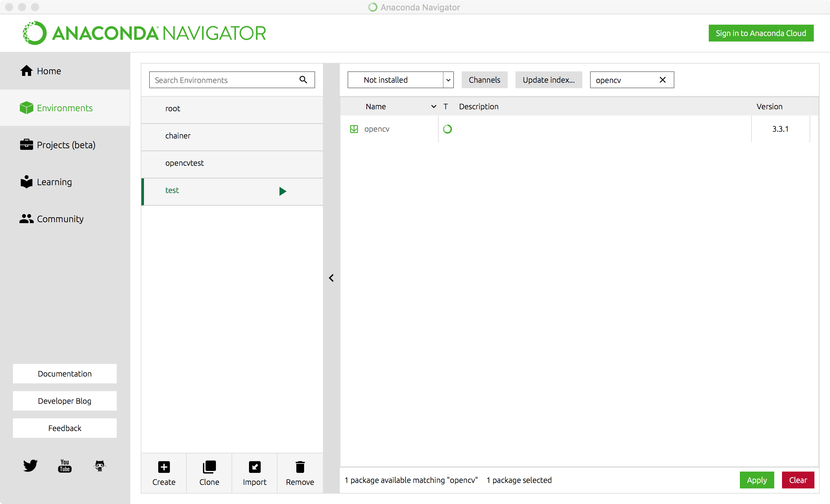Toggle the Name column sort chevron
This screenshot has width=830, height=504.
click(433, 106)
